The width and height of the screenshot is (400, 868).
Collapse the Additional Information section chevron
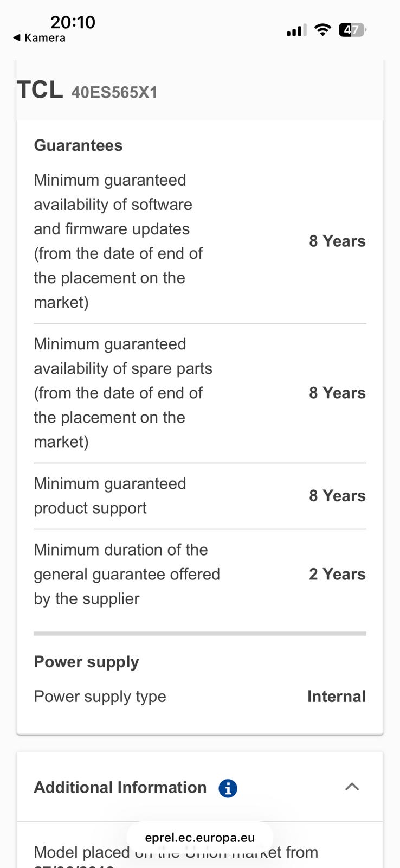[x=352, y=787]
